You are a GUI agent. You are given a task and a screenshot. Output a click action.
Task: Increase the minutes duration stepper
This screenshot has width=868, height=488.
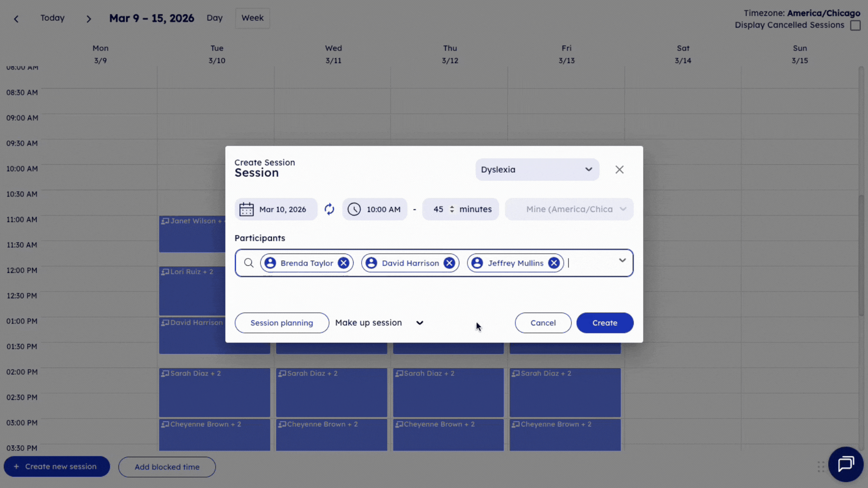(x=453, y=206)
